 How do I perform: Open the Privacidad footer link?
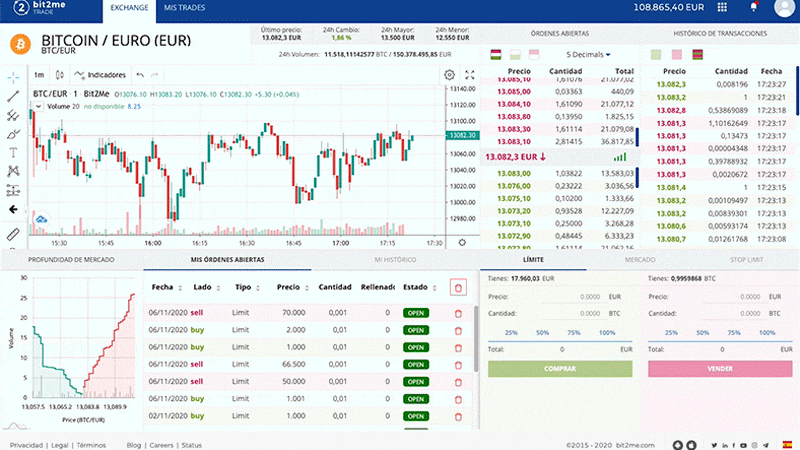27,445
